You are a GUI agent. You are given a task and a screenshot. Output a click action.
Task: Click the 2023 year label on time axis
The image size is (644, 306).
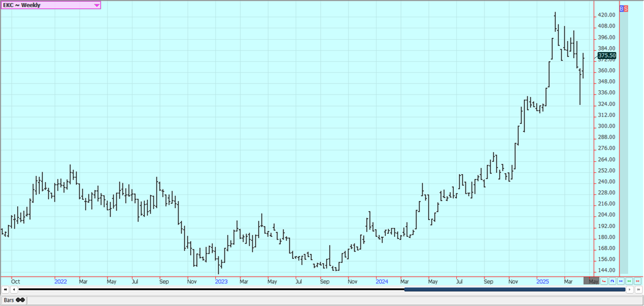point(221,281)
